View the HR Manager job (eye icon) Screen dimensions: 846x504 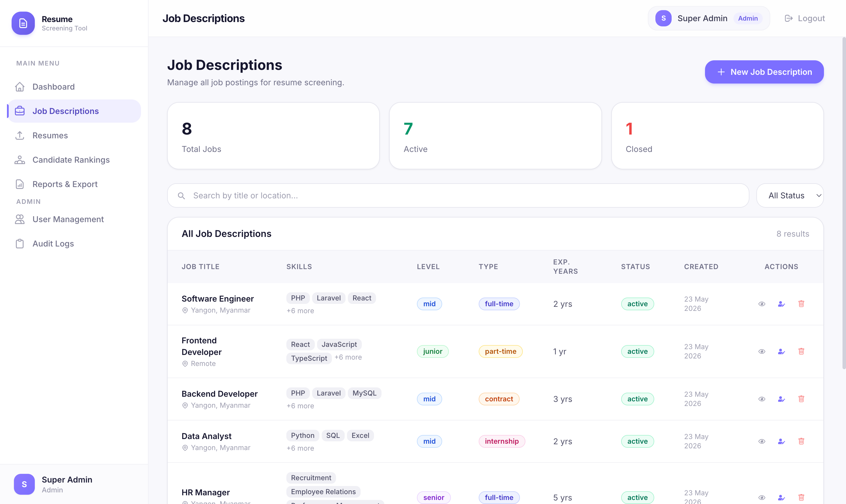762,498
